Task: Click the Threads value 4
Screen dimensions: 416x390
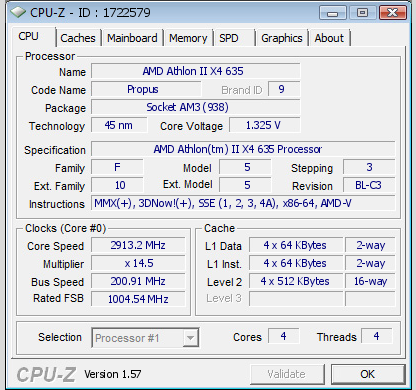Action: [377, 336]
